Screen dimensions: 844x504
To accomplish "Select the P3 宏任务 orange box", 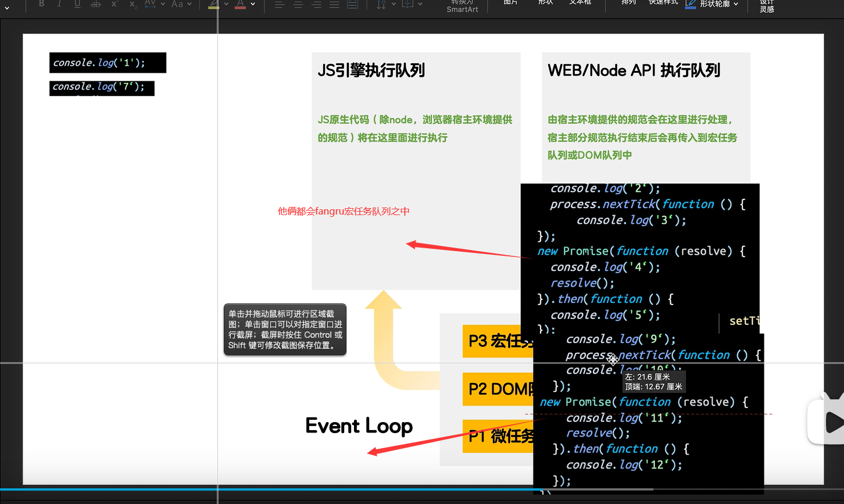I will pyautogui.click(x=498, y=341).
